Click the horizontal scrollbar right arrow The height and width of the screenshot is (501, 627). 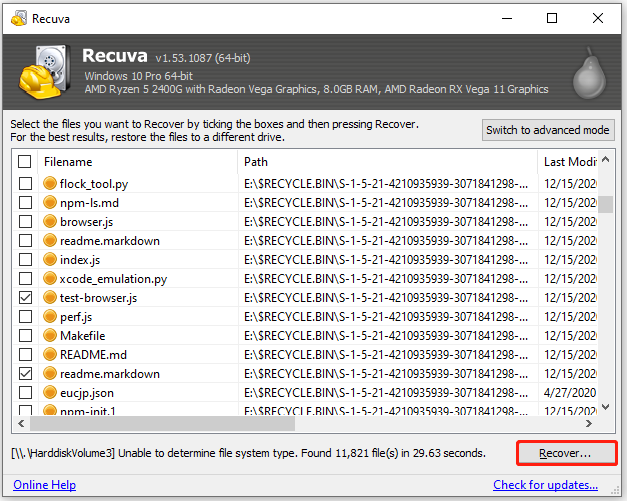click(589, 423)
